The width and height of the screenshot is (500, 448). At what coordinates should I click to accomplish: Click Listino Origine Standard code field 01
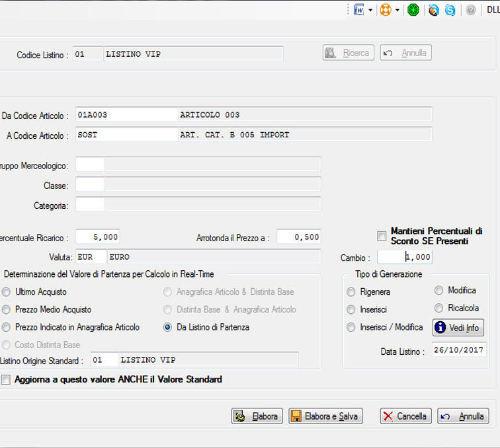click(x=104, y=359)
